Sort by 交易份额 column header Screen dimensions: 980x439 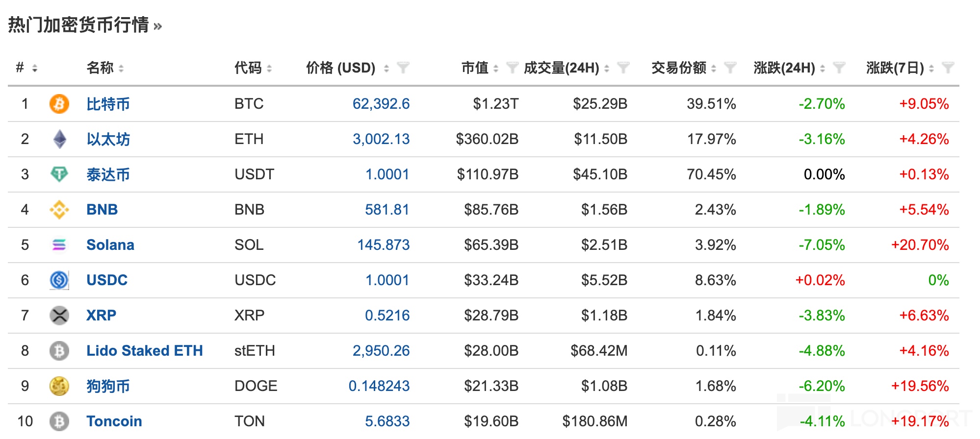coord(678,68)
